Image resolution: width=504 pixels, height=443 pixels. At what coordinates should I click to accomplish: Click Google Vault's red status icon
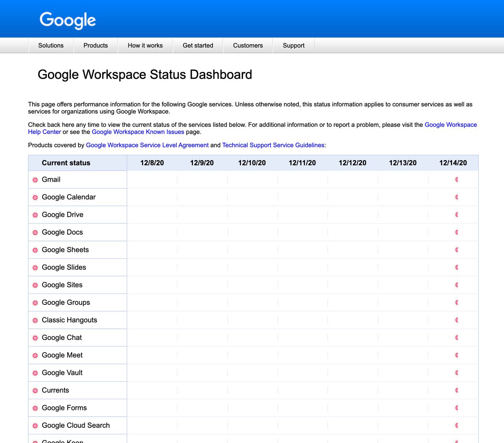tap(35, 373)
